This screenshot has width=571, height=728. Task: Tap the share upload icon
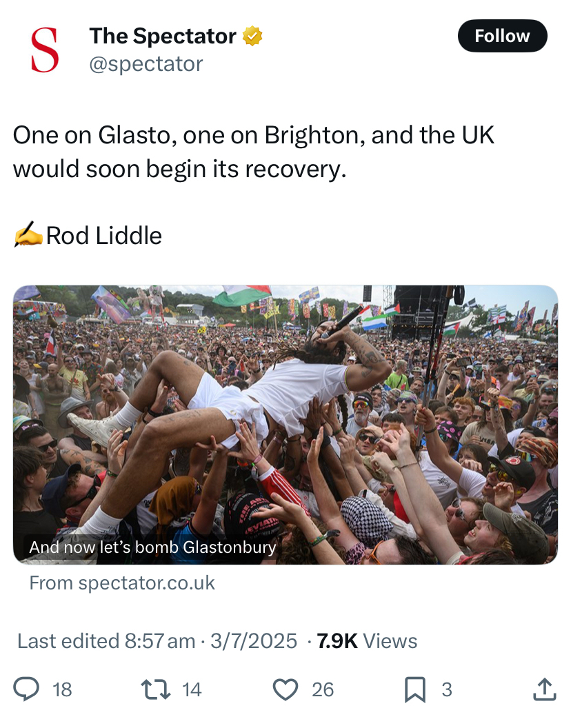tap(543, 689)
